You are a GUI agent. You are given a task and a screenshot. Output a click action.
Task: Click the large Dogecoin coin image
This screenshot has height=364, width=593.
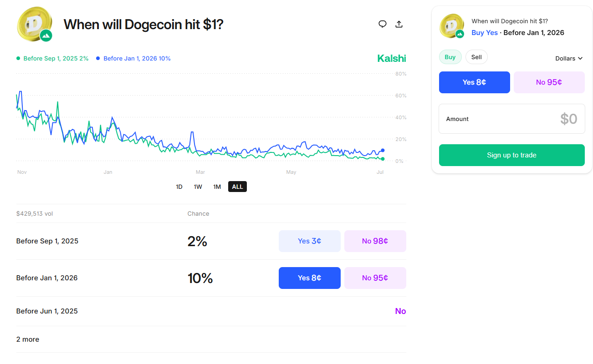[35, 24]
